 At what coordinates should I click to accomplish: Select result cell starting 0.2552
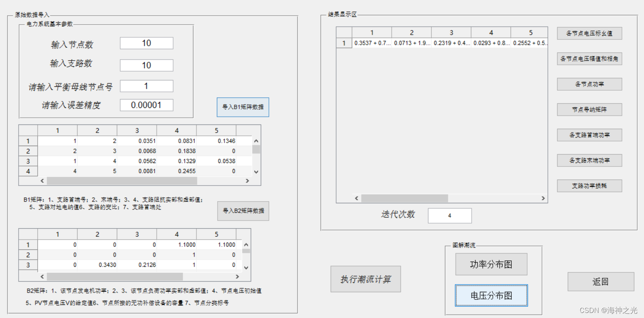529,43
